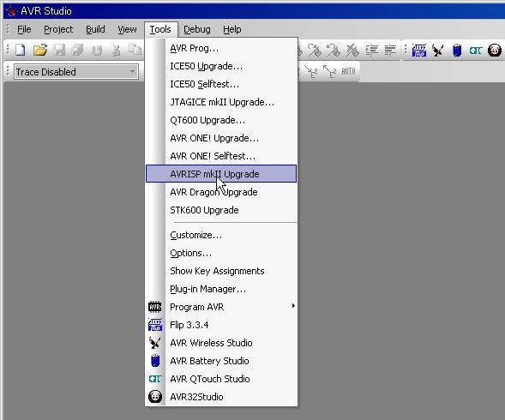Select the Program AVR menu item
Viewport: 505px width, 420px height.
point(221,307)
